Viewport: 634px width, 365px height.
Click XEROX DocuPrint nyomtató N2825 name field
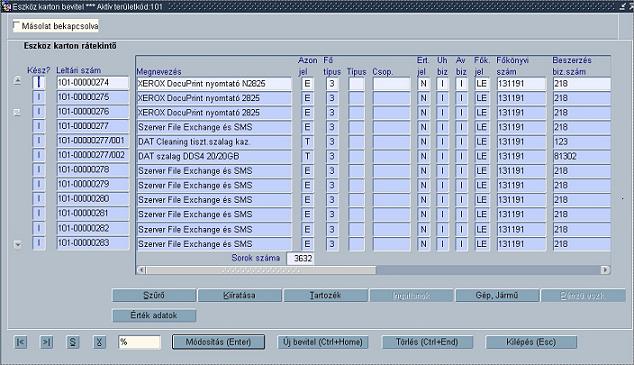click(x=214, y=84)
